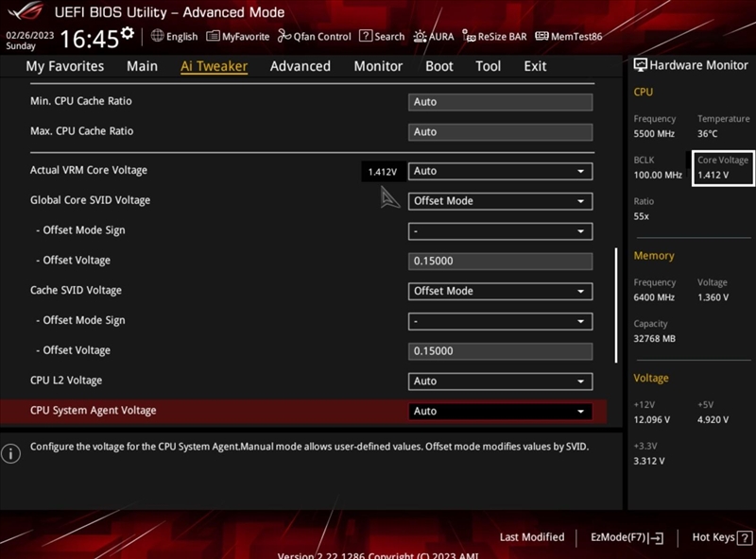The height and width of the screenshot is (559, 756).
Task: Click the Search question mark icon
Action: (x=366, y=36)
